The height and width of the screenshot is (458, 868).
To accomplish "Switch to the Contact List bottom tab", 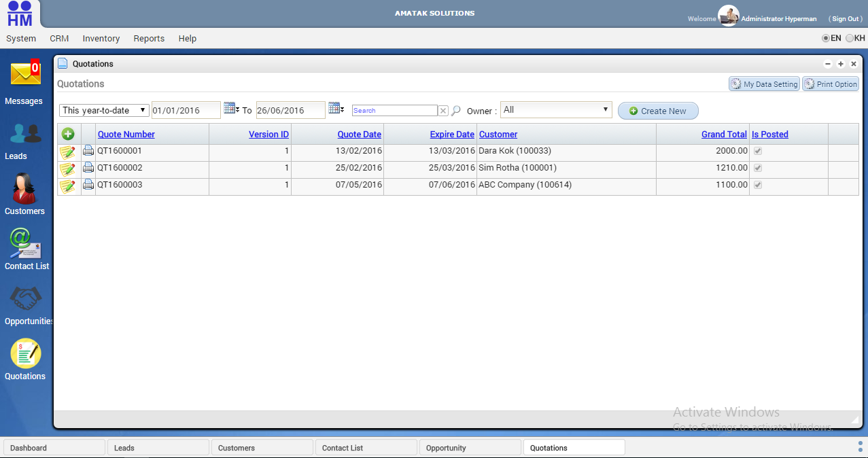I will 366,448.
